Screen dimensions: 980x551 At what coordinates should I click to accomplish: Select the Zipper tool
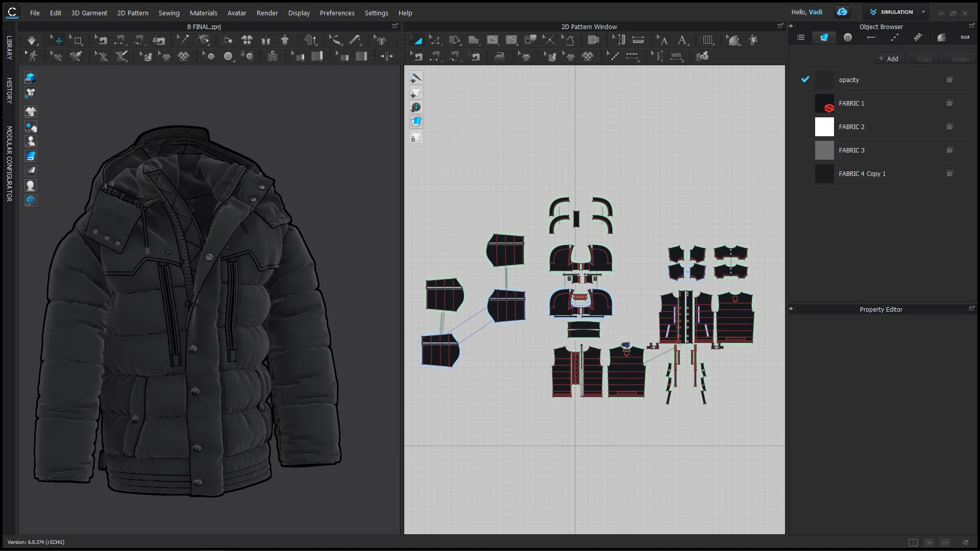[x=273, y=56]
